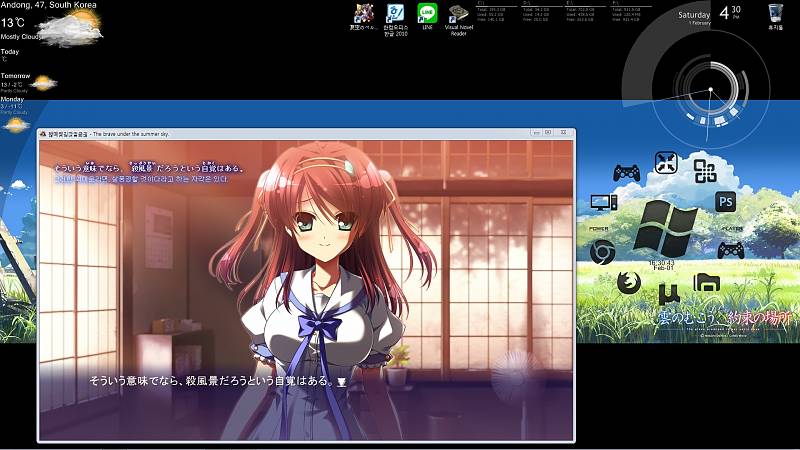Open the file explorer folder launcher icon
This screenshot has width=800, height=450.
[707, 281]
